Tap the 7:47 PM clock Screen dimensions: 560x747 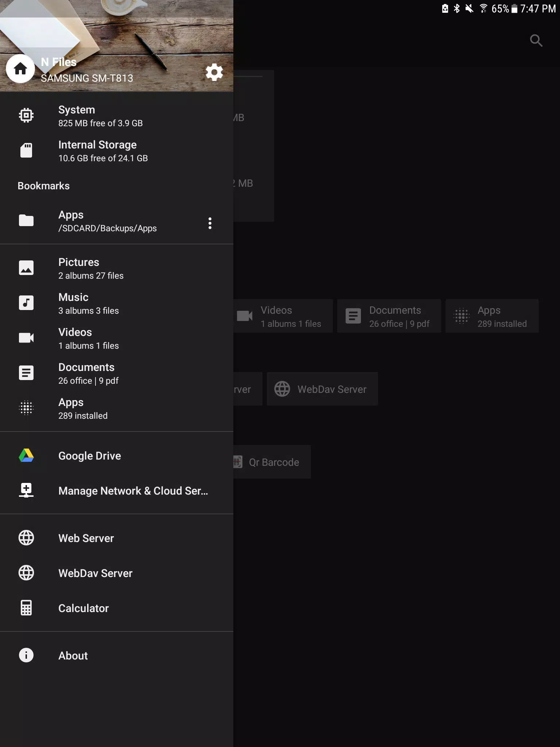point(538,9)
